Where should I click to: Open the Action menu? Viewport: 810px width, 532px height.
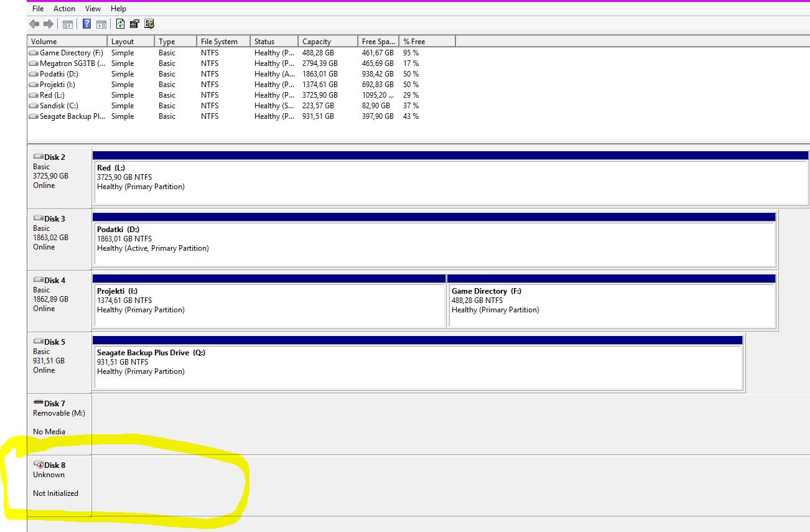point(64,9)
